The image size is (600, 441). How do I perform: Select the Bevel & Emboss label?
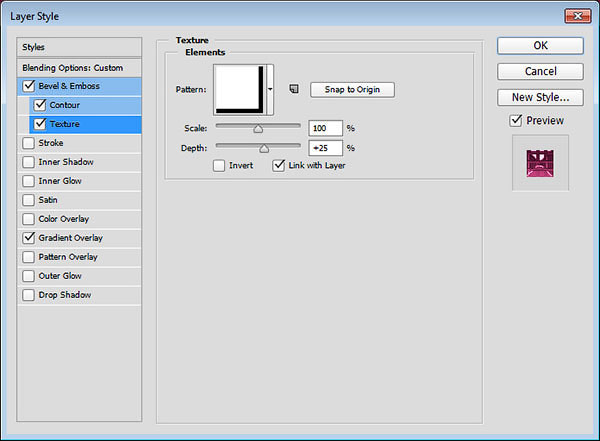(69, 86)
